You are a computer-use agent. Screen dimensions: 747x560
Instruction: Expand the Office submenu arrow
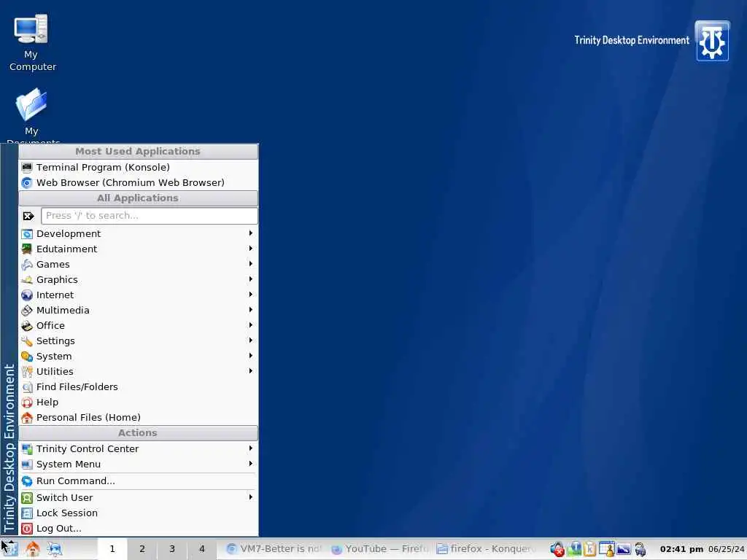pyautogui.click(x=251, y=324)
